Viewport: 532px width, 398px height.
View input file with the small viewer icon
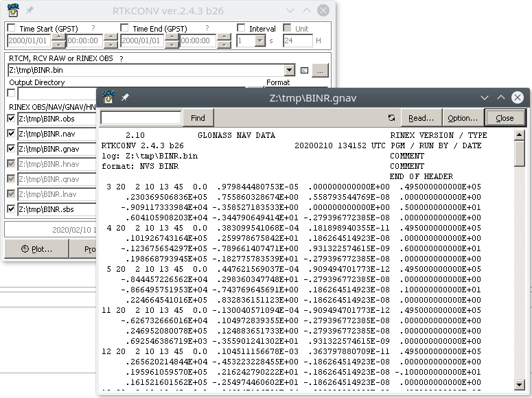(x=304, y=70)
